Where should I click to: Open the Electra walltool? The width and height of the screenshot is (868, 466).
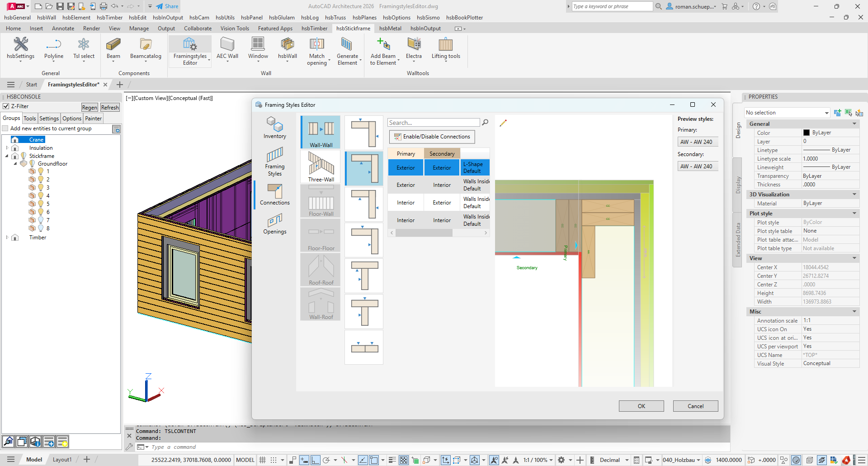point(414,49)
